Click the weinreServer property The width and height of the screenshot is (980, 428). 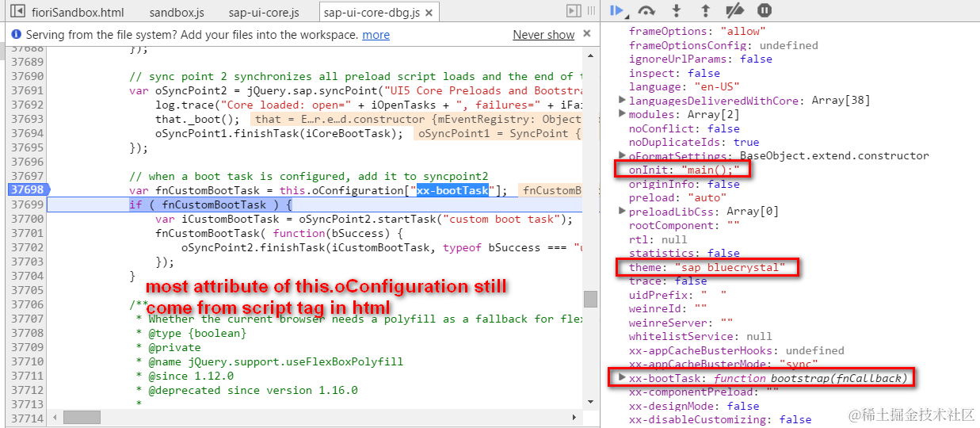pyautogui.click(x=681, y=323)
